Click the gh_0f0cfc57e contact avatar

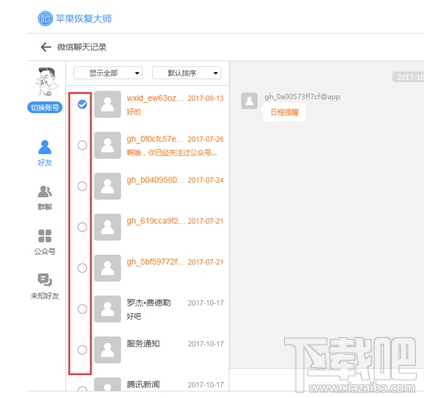point(107,145)
